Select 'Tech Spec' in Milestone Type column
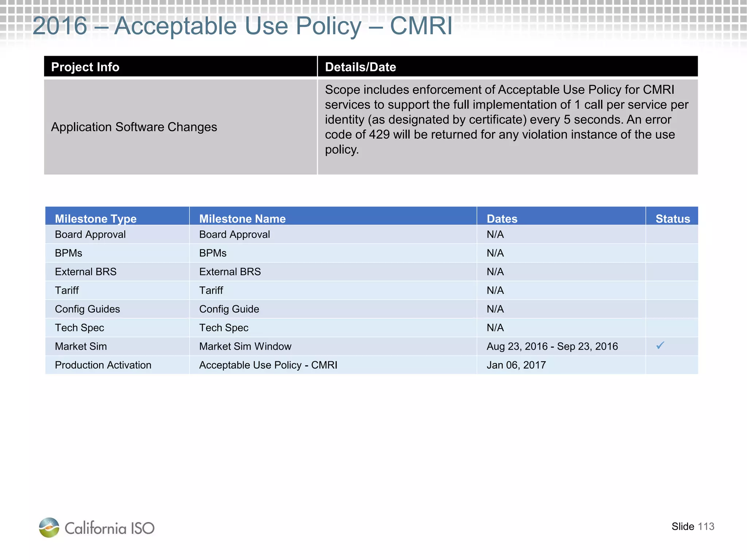This screenshot has width=747, height=560. (80, 328)
